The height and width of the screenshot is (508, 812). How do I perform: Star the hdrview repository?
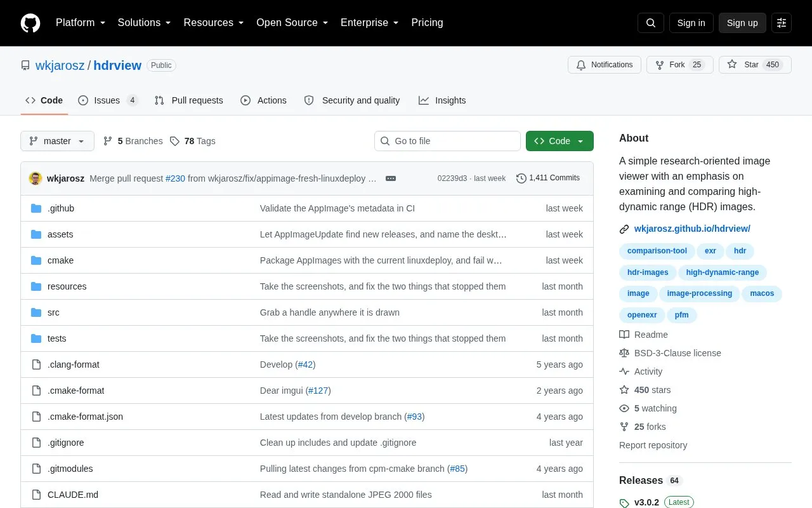coord(755,65)
